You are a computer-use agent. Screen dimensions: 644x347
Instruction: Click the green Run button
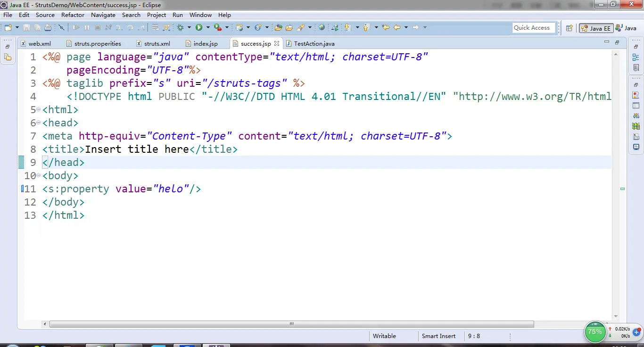(199, 27)
